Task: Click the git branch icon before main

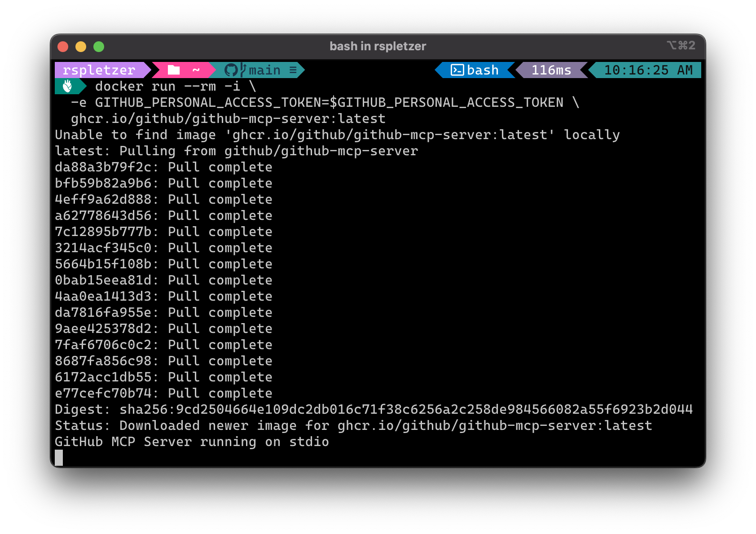Action: tap(243, 70)
